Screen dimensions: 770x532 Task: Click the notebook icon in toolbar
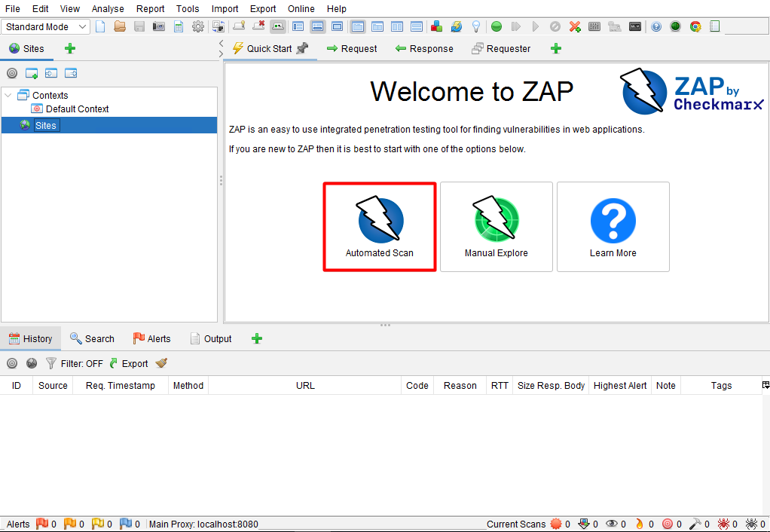pyautogui.click(x=715, y=26)
